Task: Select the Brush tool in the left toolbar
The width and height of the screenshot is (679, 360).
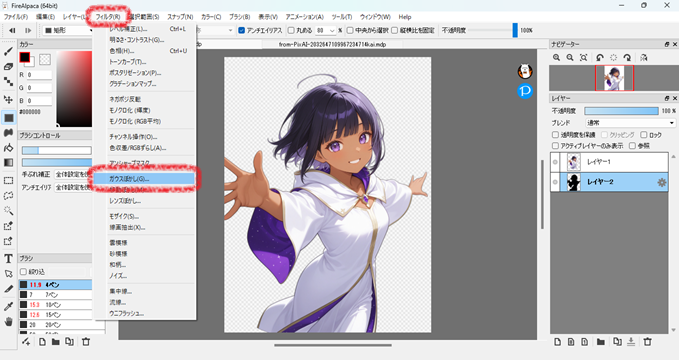Action: 8,52
